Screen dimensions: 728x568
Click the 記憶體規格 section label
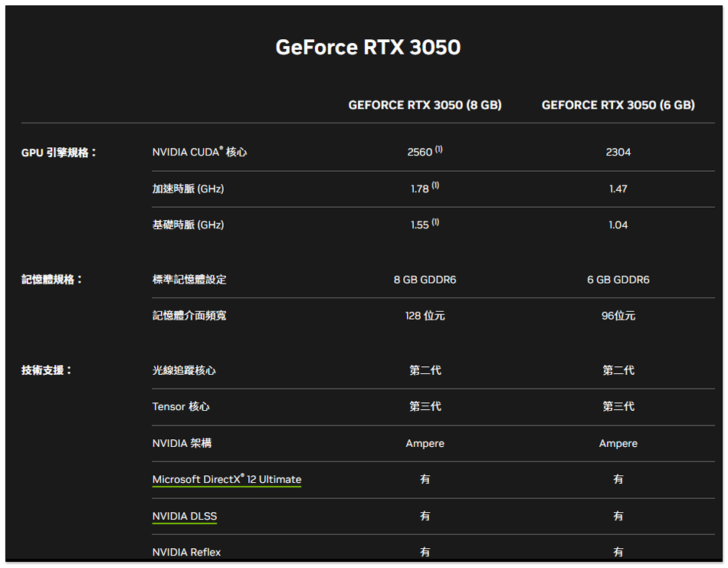[51, 280]
